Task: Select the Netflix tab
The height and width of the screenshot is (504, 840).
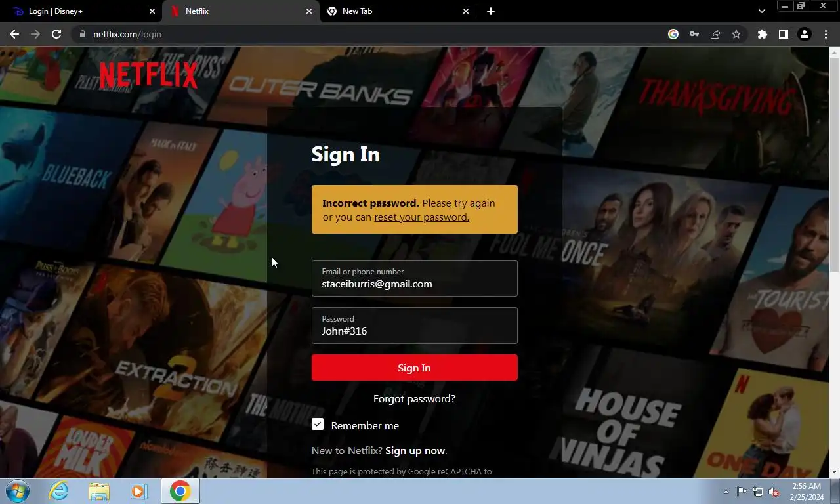Action: (x=241, y=11)
